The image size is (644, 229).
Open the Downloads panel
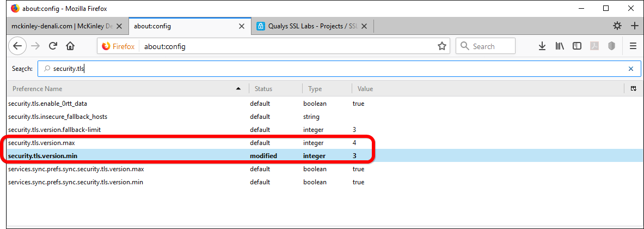click(x=542, y=46)
